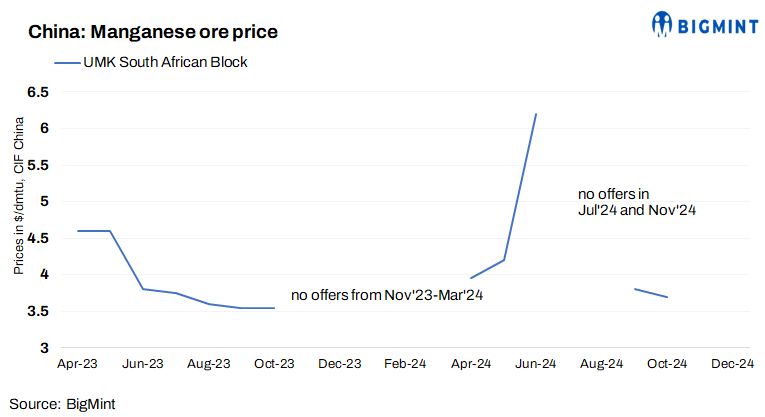
Task: Click the 6.5 y-axis tick label
Action: pos(38,92)
